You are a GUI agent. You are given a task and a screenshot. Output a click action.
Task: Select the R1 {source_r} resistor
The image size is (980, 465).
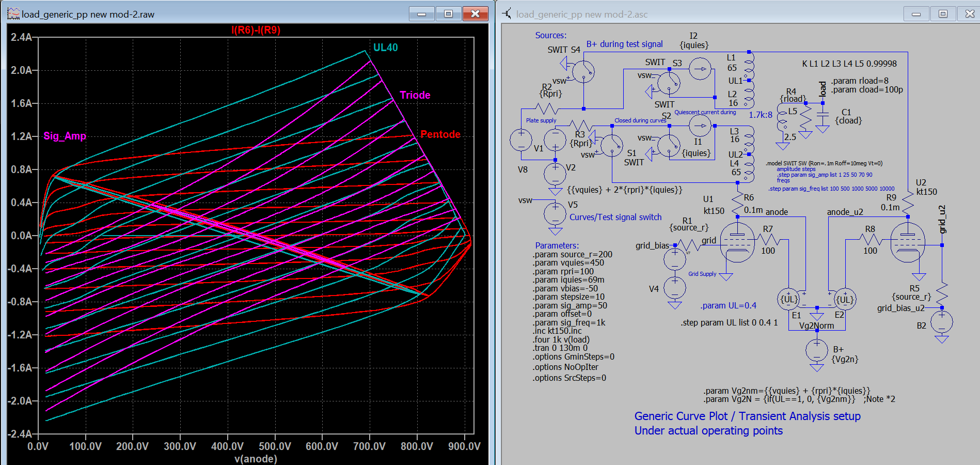[x=689, y=245]
